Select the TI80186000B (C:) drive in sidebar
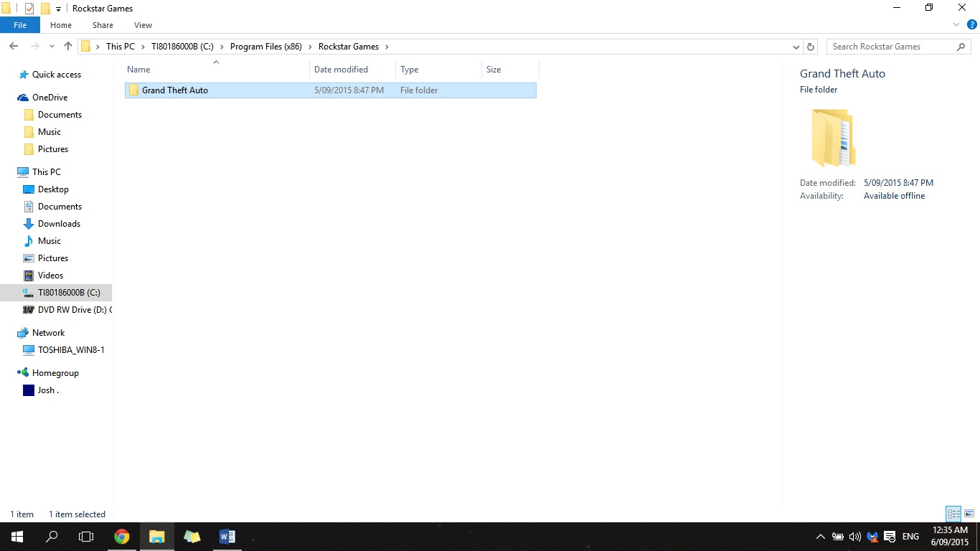The image size is (980, 551). click(56, 293)
